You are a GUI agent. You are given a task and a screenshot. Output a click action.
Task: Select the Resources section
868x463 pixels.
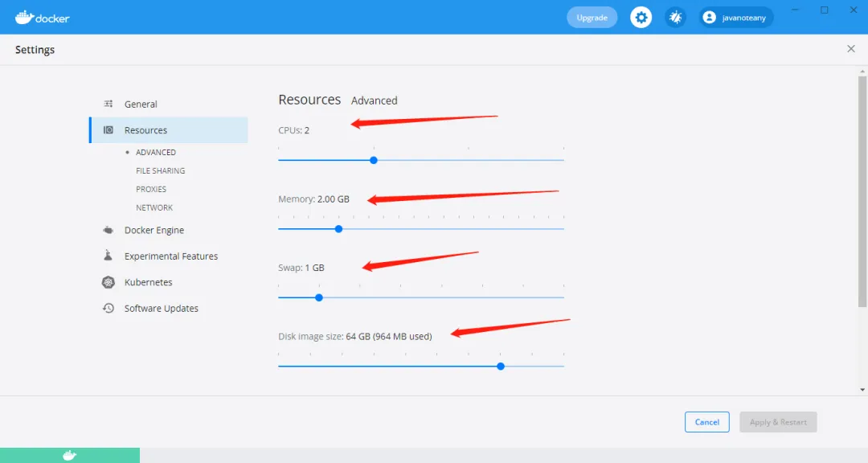click(x=168, y=129)
